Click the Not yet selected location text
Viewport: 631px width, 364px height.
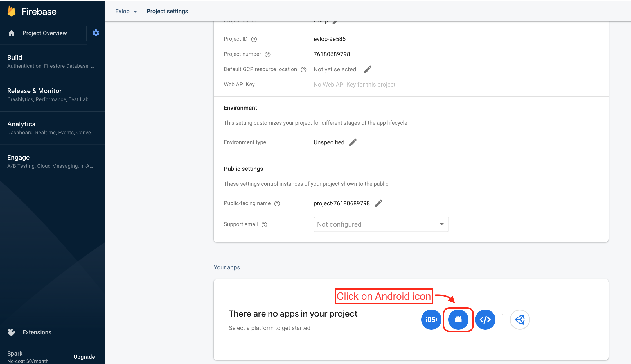[335, 69]
